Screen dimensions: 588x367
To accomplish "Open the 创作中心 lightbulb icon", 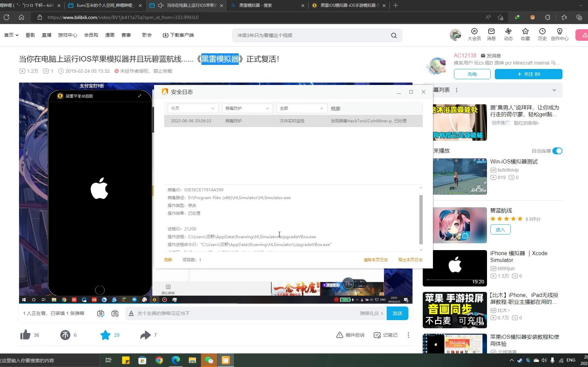I will click(559, 31).
